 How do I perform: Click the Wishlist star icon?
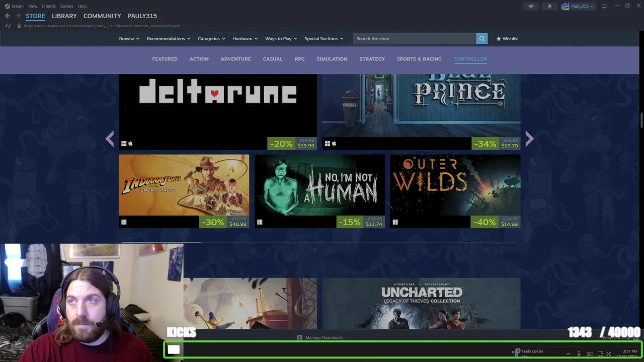click(499, 39)
